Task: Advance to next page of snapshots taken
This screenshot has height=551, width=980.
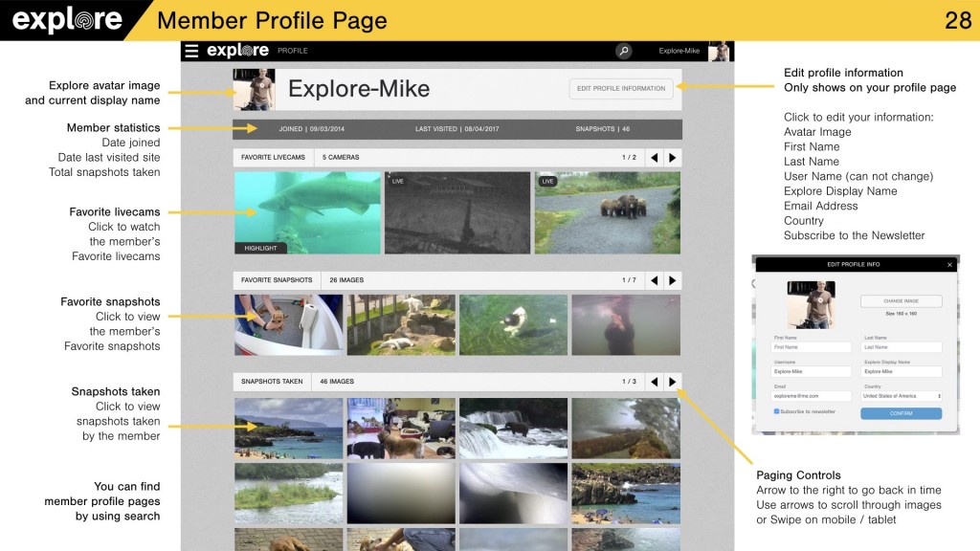Action: tap(673, 382)
